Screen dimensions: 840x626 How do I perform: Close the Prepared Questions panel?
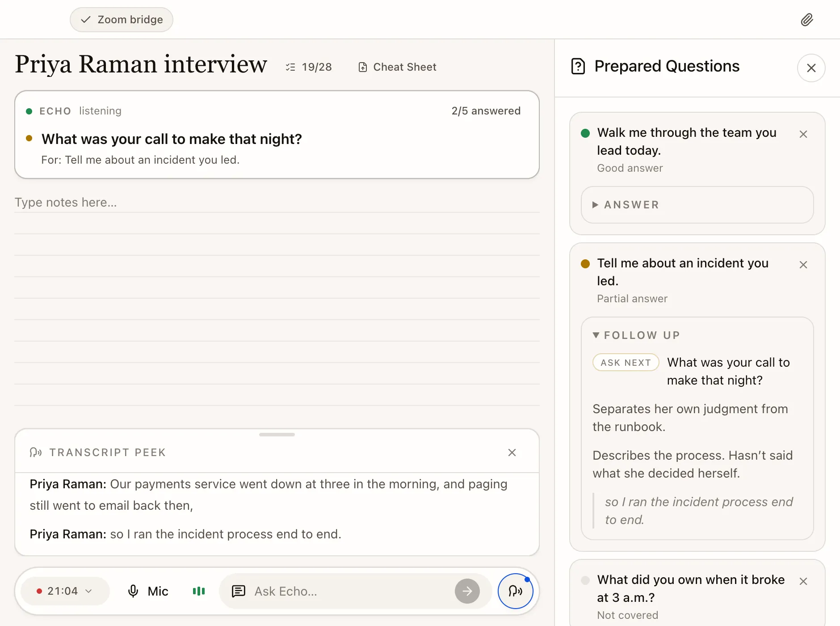tap(811, 68)
